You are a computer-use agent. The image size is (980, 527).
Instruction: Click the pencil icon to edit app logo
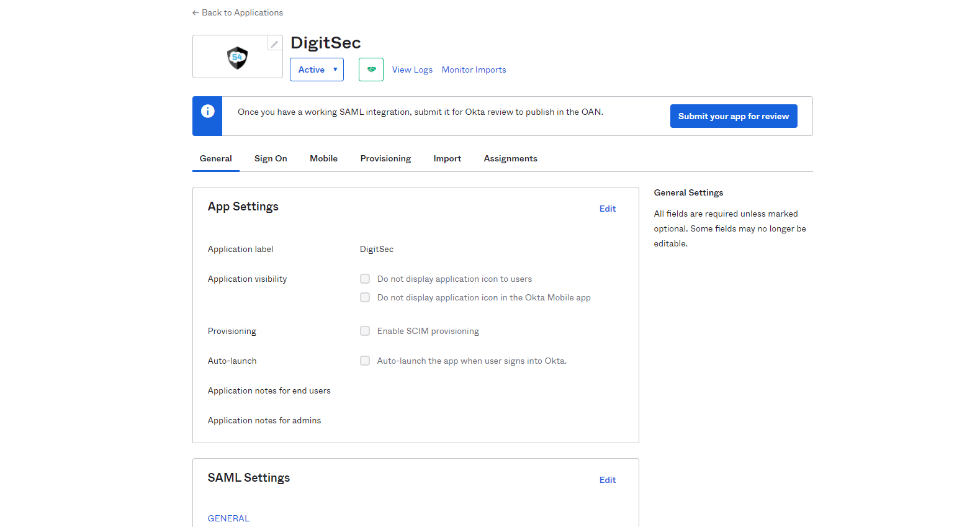pos(275,43)
